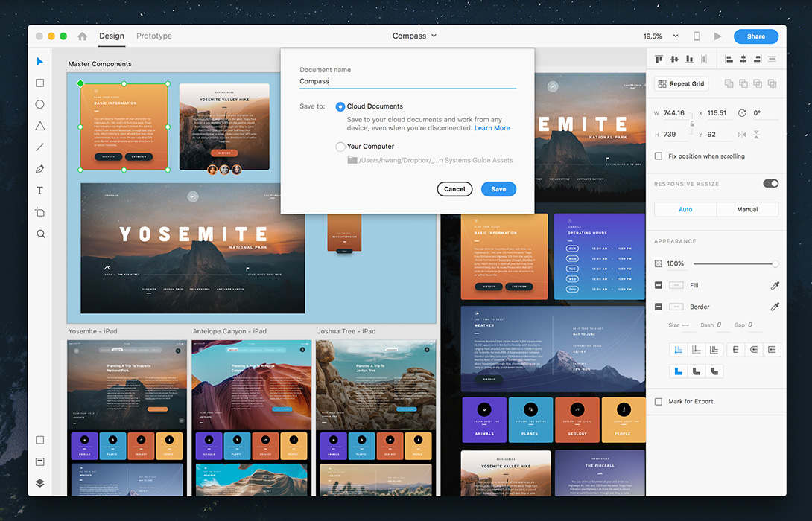Open the Border color swatch
Image resolution: width=812 pixels, height=521 pixels.
tap(676, 307)
